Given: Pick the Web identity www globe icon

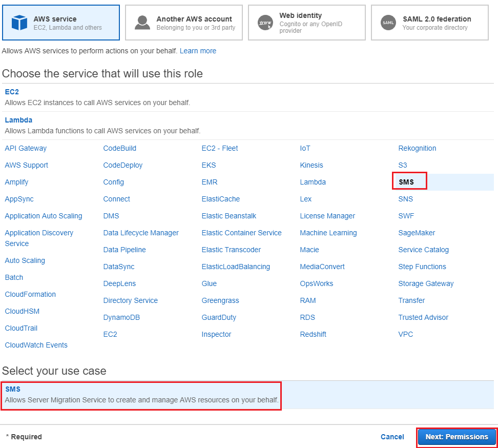Looking at the screenshot, I should [x=265, y=23].
